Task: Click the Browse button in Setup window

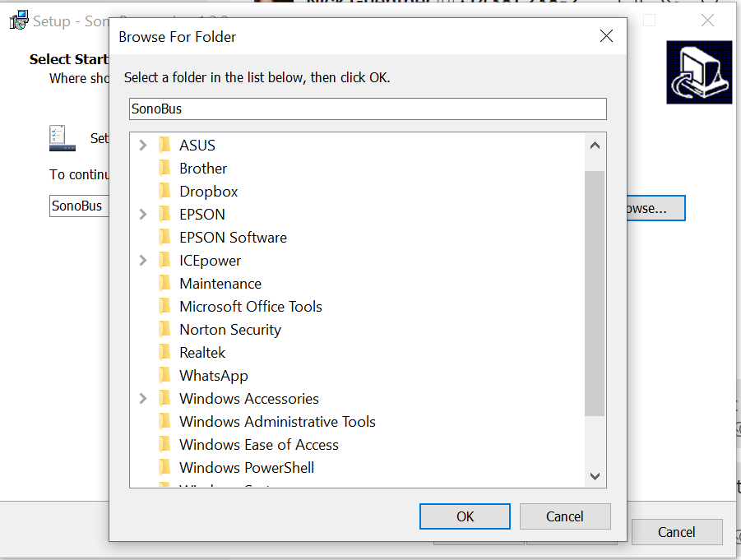Action: click(x=656, y=208)
